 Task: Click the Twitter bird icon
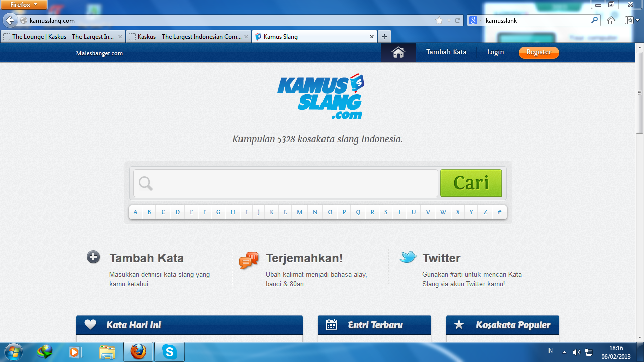pyautogui.click(x=408, y=257)
